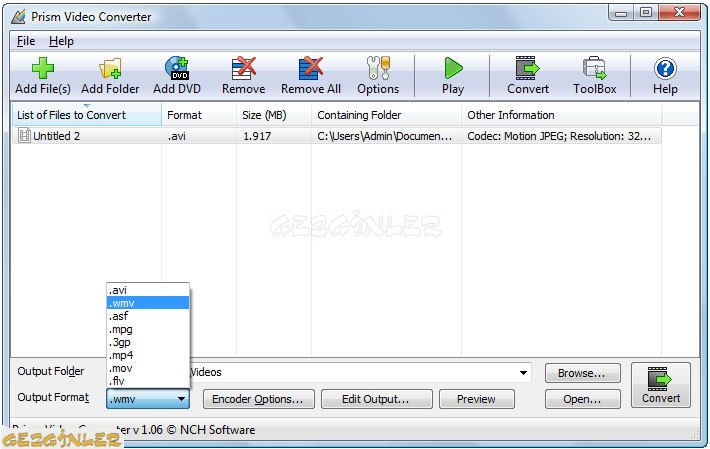Click the blue Help question mark icon

coord(665,68)
